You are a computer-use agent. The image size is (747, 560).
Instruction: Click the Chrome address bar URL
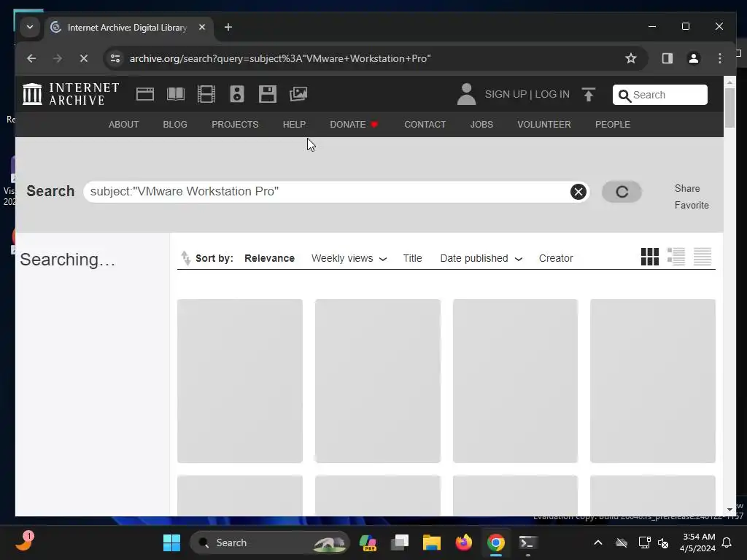[280, 58]
